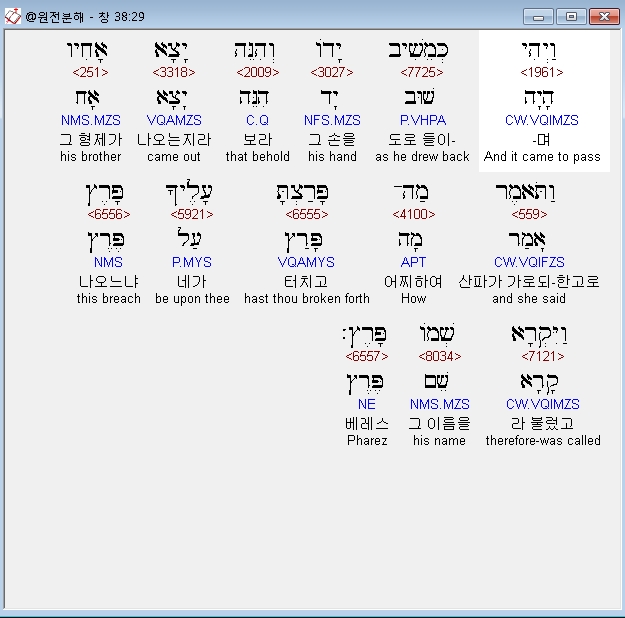This screenshot has width=625, height=618.
Task: Select Strong's number <7121>
Action: click(542, 356)
